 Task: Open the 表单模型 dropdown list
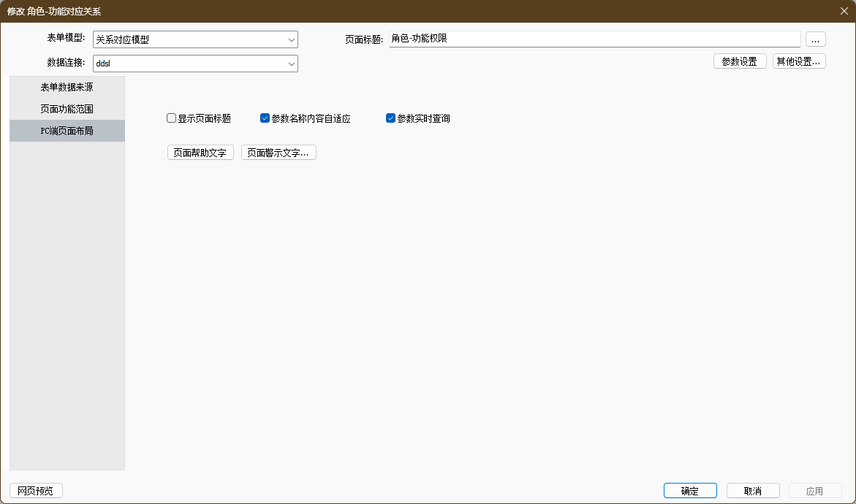coord(292,40)
